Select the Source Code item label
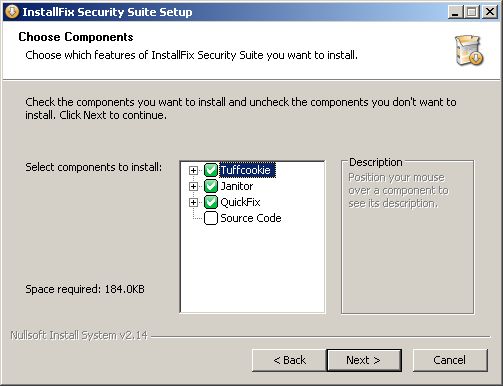Viewport: 503px width, 386px height. tap(251, 218)
